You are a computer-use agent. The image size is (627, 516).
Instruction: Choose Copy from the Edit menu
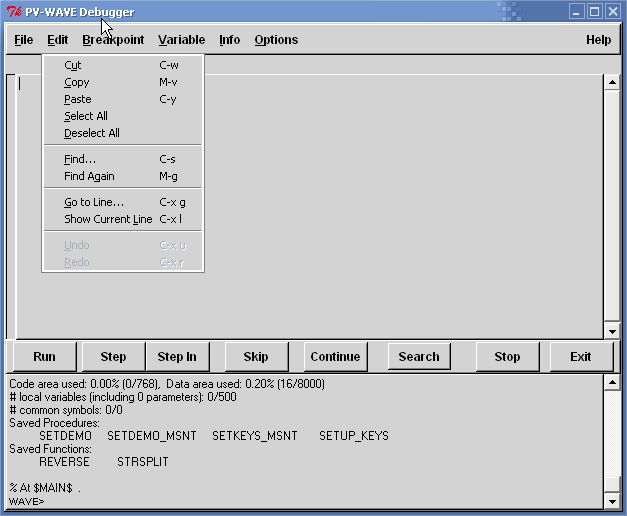(123, 82)
